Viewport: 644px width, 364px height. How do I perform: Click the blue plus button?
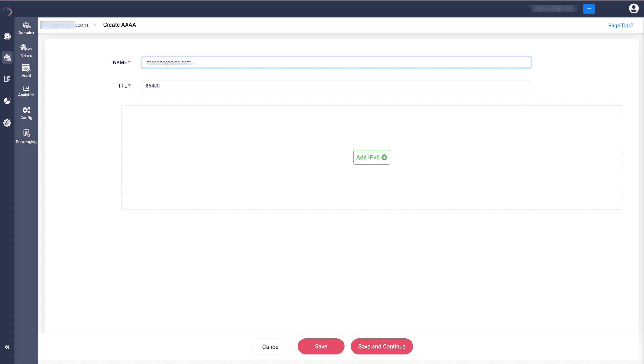point(589,9)
